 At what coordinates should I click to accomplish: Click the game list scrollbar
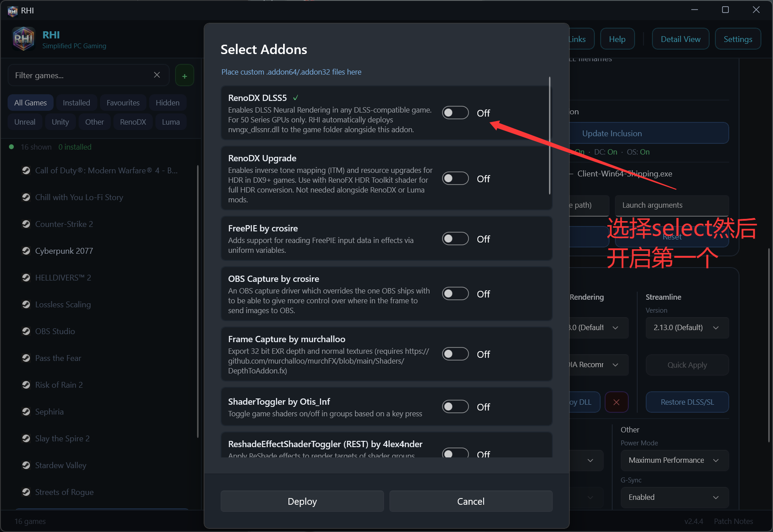pos(198,302)
